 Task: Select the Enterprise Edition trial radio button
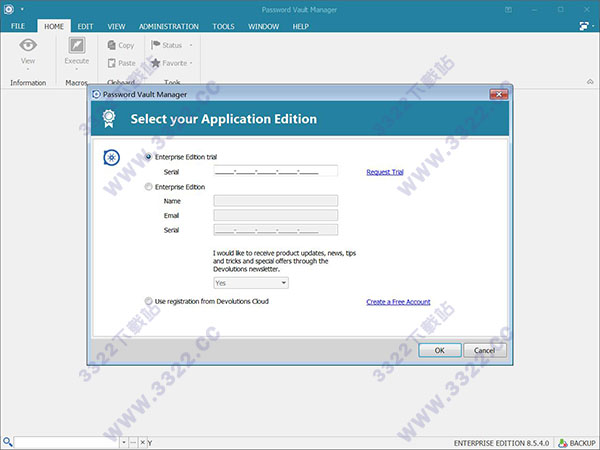coord(149,157)
